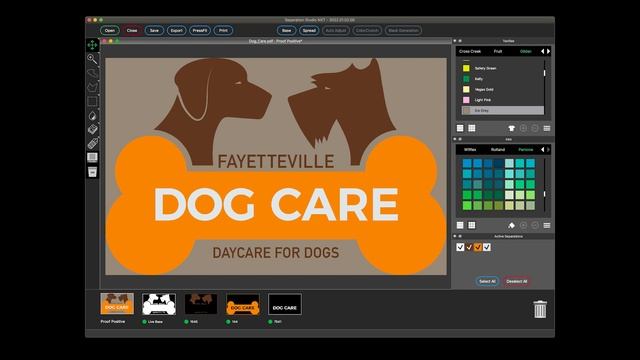This screenshot has height=360, width=640.
Task: Select the tilted marker tool below eraser
Action: [92, 143]
